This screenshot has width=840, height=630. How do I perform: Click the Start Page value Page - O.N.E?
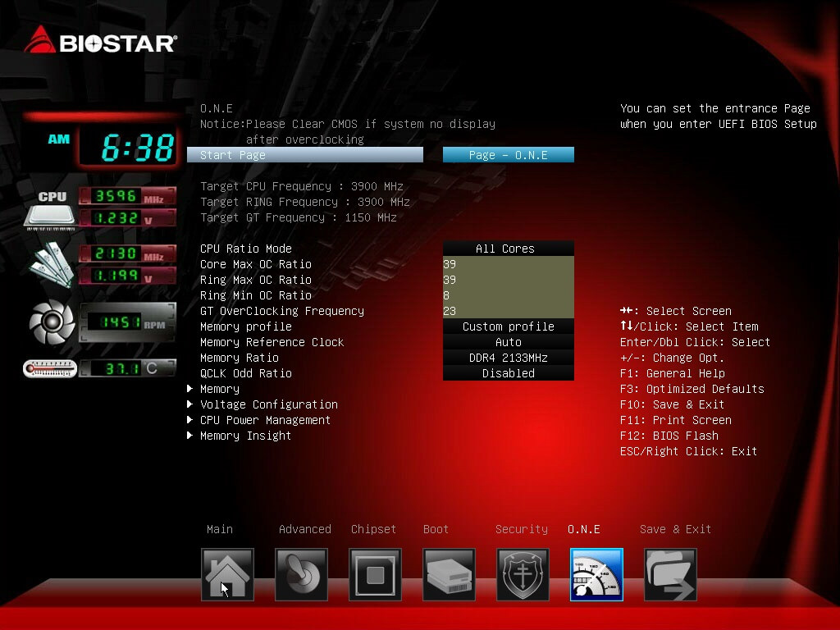tap(508, 155)
